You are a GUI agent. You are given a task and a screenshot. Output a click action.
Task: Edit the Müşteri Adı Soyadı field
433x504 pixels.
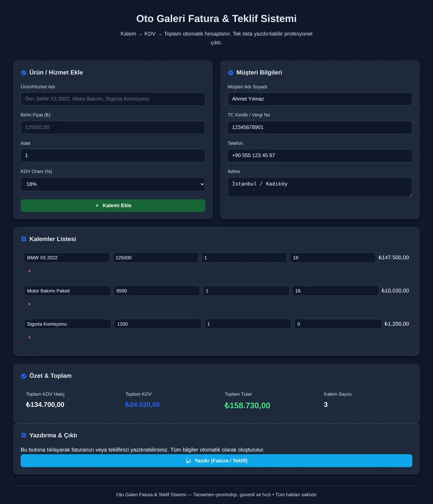[x=320, y=99]
